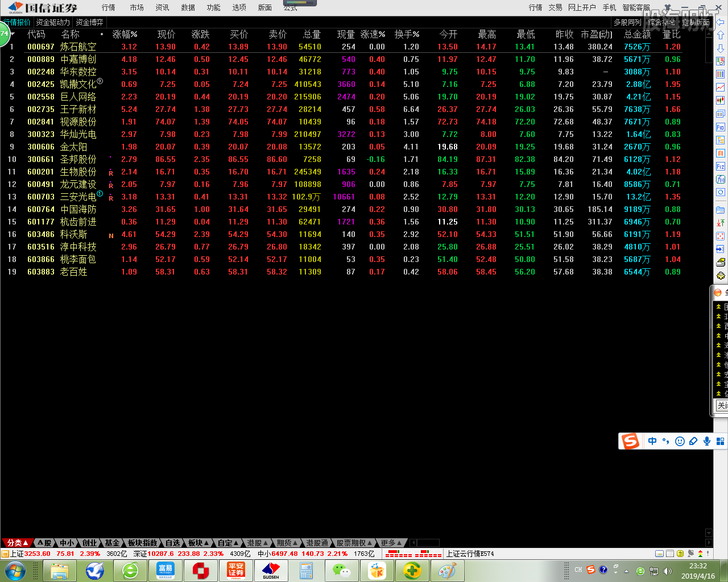Click the back arrow in the right toolbar
Screen dimensions: 728x582
(720, 22)
